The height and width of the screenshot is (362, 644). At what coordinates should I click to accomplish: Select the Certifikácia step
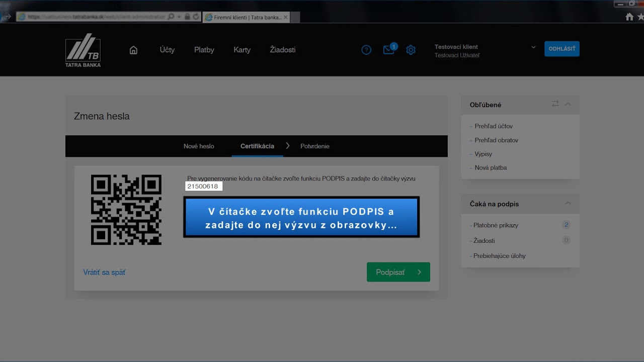pos(257,146)
